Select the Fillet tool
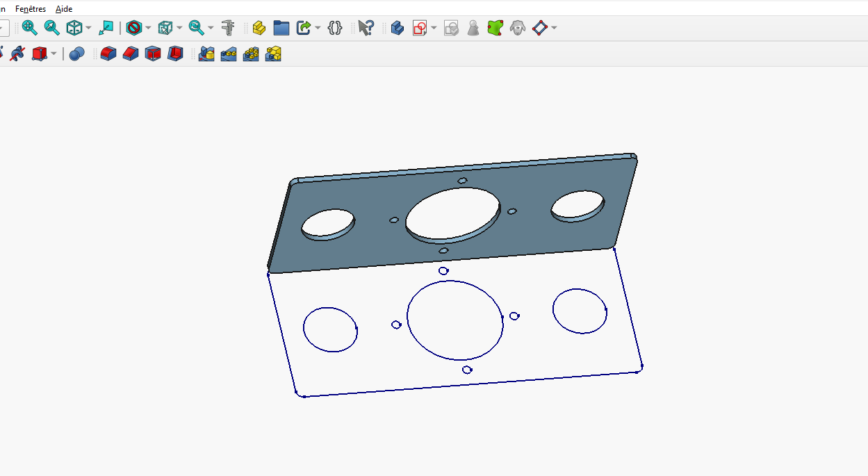Image resolution: width=868 pixels, height=476 pixels. (108, 54)
